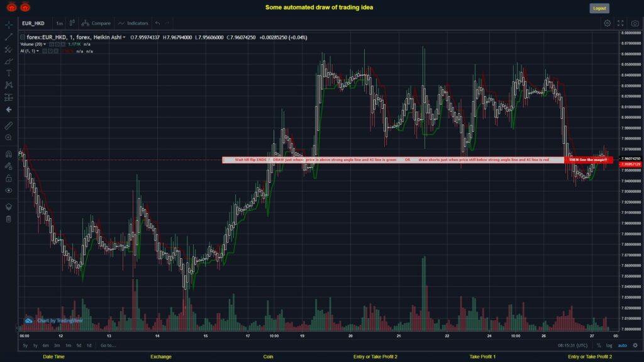The image size is (644, 362).
Task: Click the 'Take Profit 1' column header
Action: pos(482,357)
